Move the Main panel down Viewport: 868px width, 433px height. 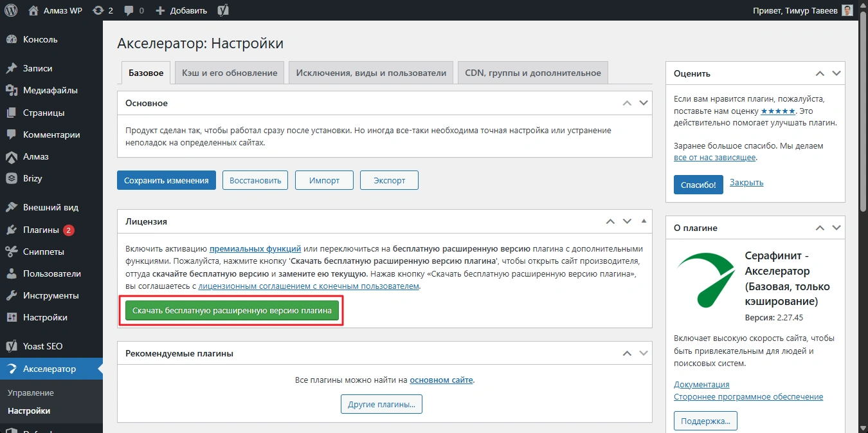[644, 103]
